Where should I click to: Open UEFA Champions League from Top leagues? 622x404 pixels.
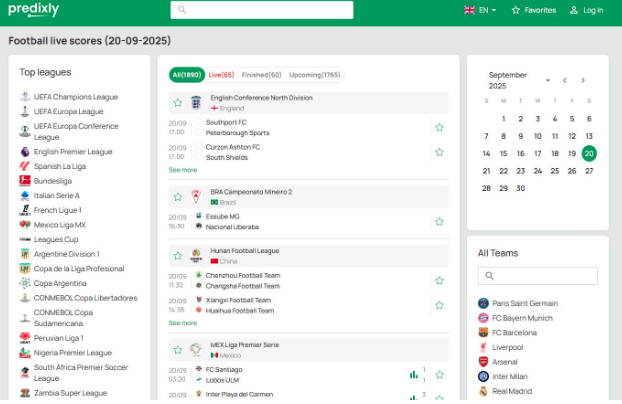click(76, 97)
